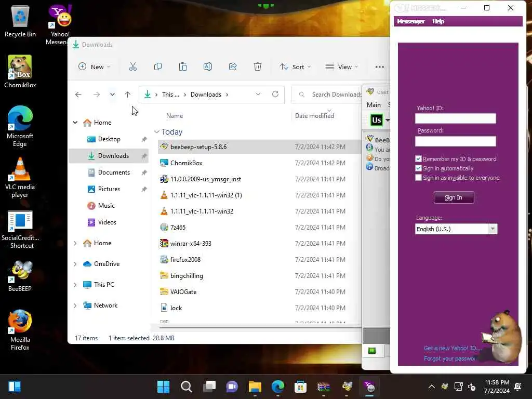This screenshot has width=532, height=399.
Task: Click the Paste icon in Explorer toolbar
Action: coord(182,67)
